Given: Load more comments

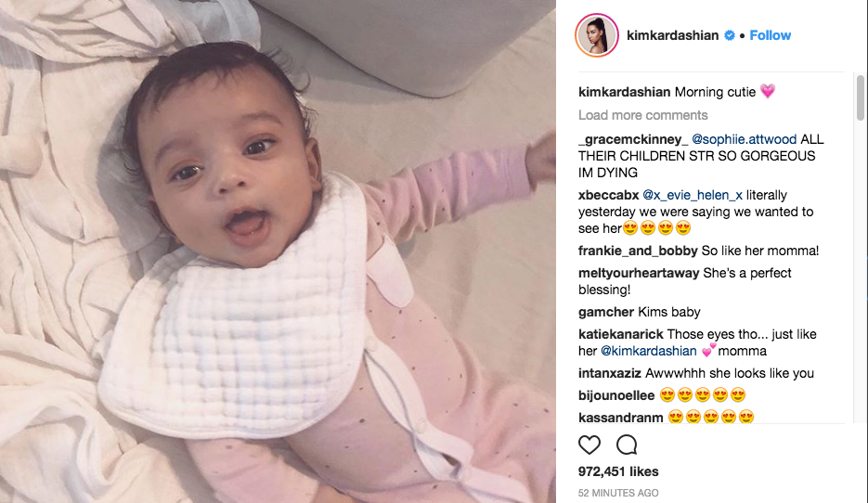Looking at the screenshot, I should (642, 115).
